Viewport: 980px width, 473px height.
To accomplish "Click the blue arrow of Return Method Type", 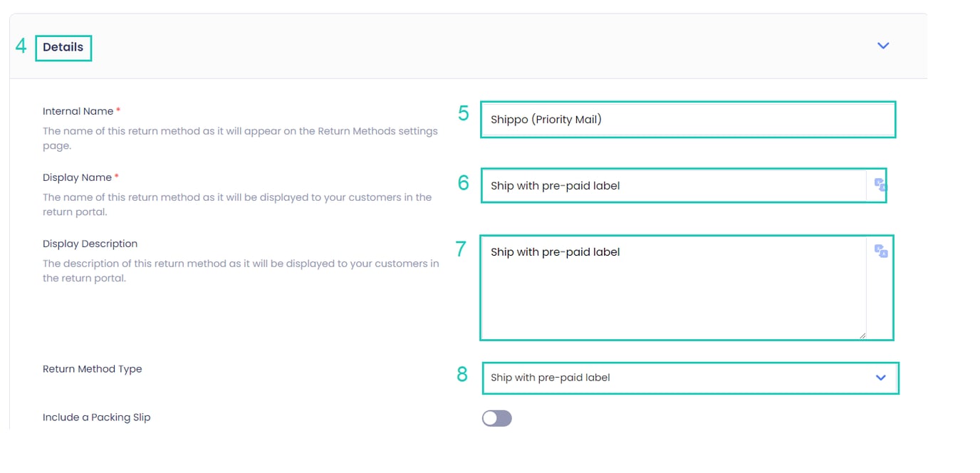I will tap(881, 378).
